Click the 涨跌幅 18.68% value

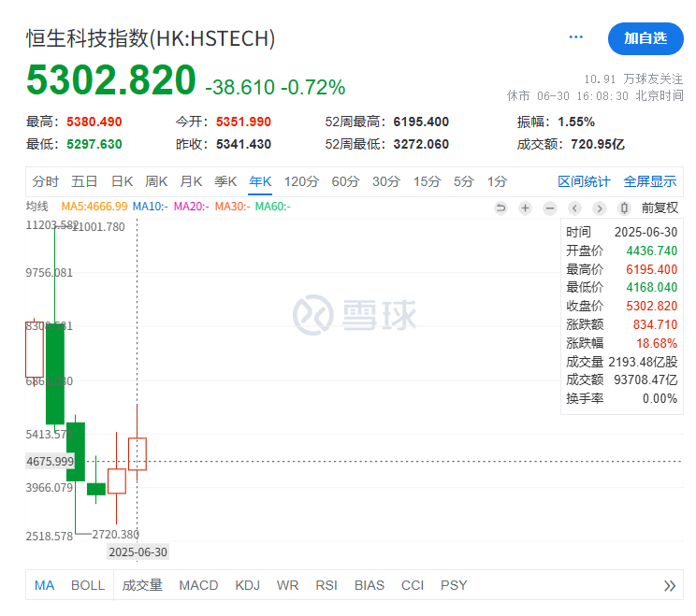click(657, 343)
